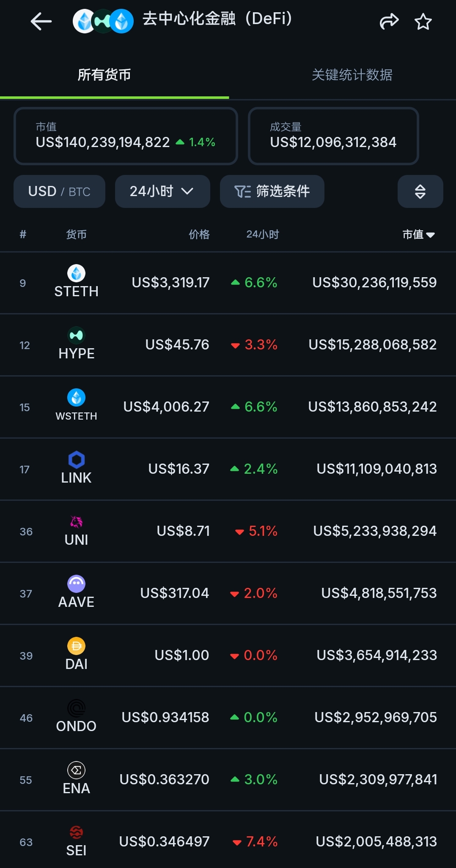Go back using the left arrow
The image size is (456, 868).
41,21
